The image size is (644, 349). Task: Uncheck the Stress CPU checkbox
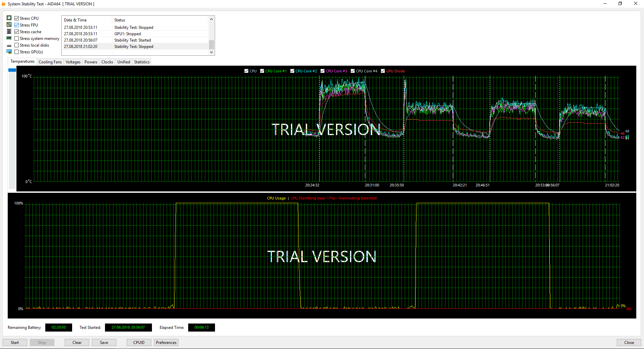16,18
